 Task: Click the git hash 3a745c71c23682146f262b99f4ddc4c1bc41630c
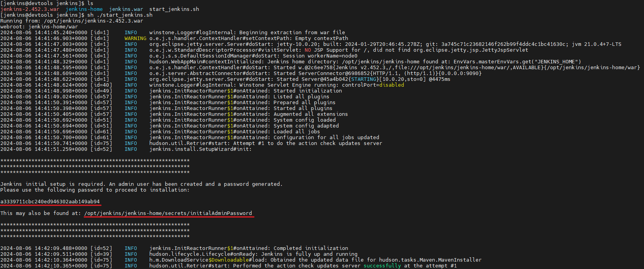tap(503, 44)
